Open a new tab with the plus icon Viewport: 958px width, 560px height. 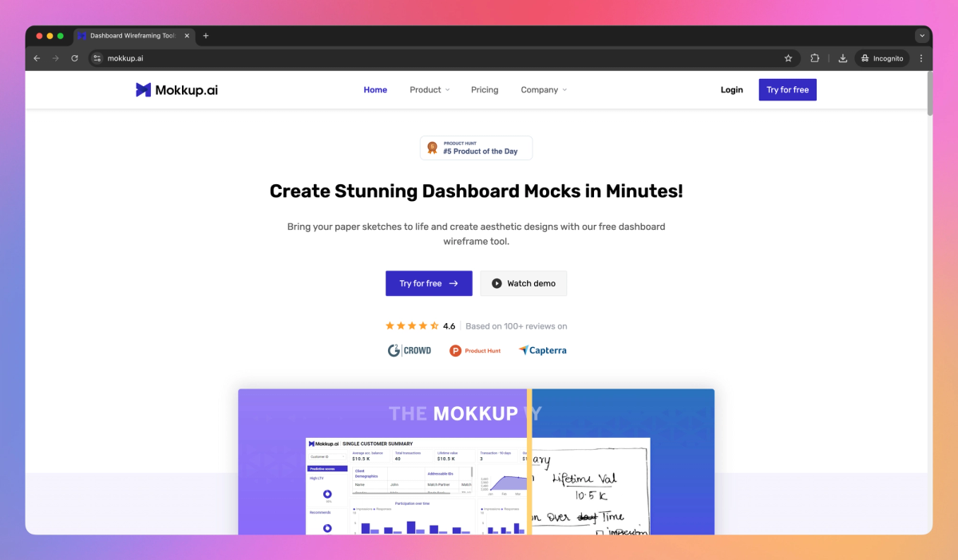206,36
